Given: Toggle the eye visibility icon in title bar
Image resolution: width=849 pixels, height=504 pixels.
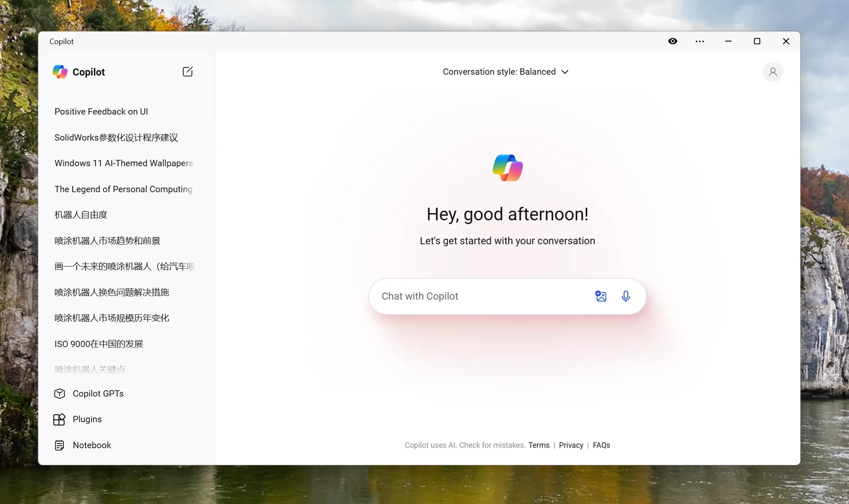Looking at the screenshot, I should pos(672,41).
